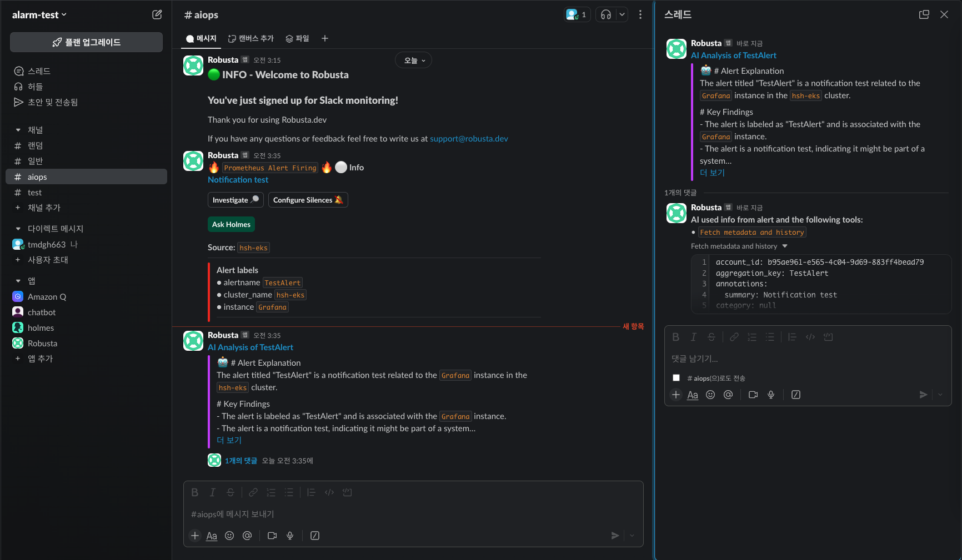Screen dimensions: 962x560
Task: Check also send to #aiops checkbox
Action: pyautogui.click(x=676, y=378)
